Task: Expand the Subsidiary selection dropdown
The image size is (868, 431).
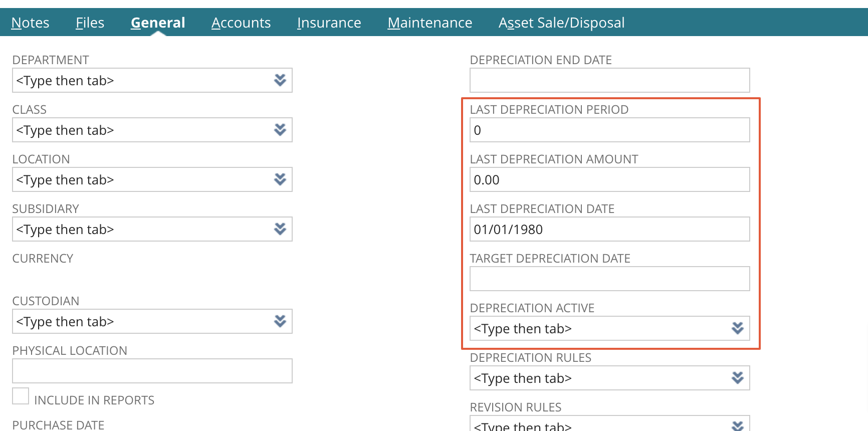Action: tap(280, 229)
